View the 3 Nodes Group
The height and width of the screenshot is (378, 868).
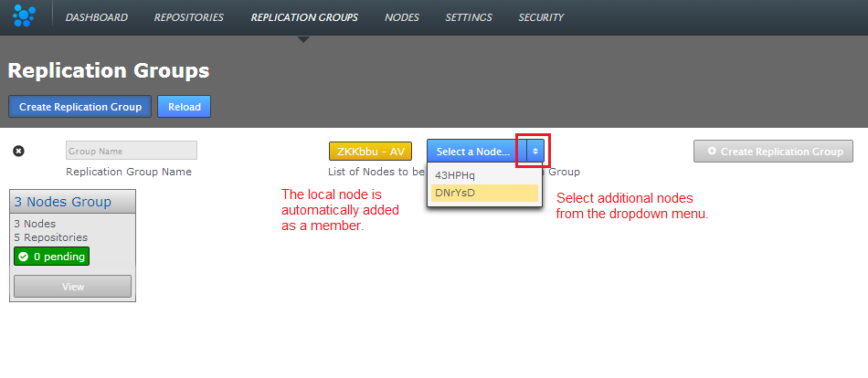(72, 287)
